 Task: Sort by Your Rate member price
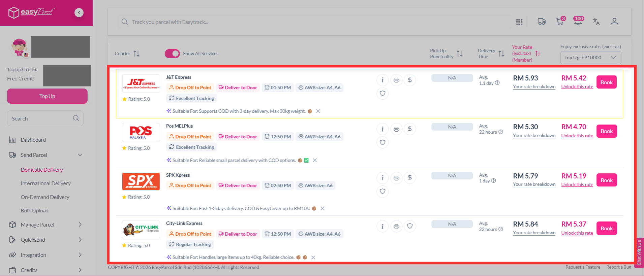click(x=538, y=54)
